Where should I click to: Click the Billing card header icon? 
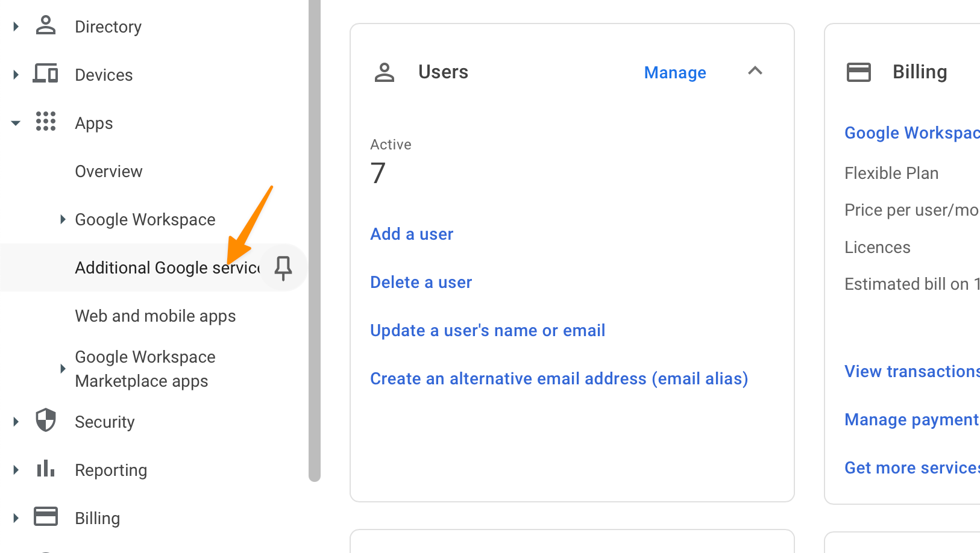[x=859, y=72]
